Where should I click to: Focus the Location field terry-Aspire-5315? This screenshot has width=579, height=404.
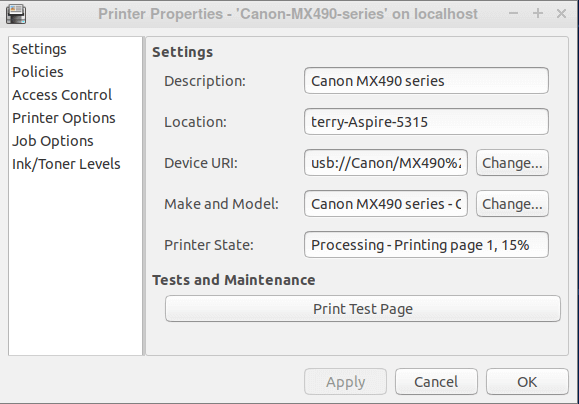tap(426, 121)
